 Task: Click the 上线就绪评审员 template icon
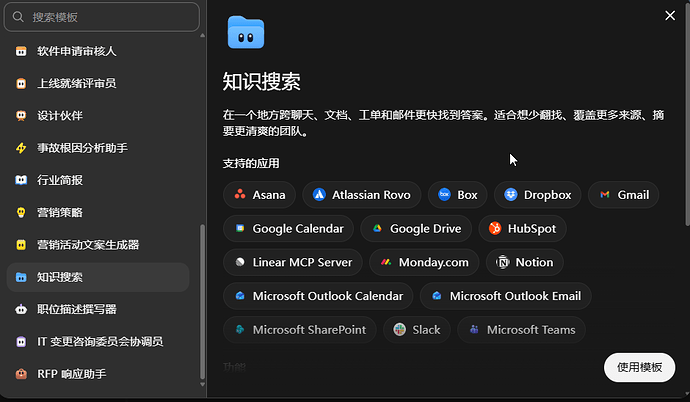[21, 84]
